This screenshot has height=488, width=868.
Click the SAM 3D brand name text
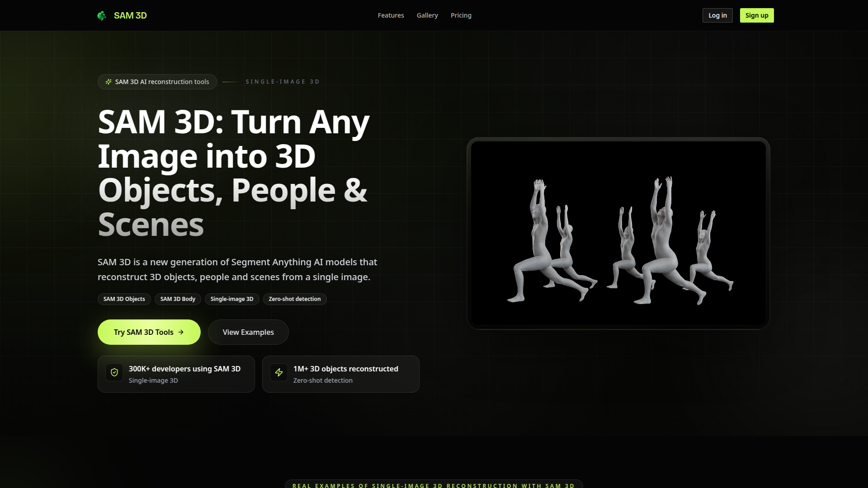tap(130, 15)
